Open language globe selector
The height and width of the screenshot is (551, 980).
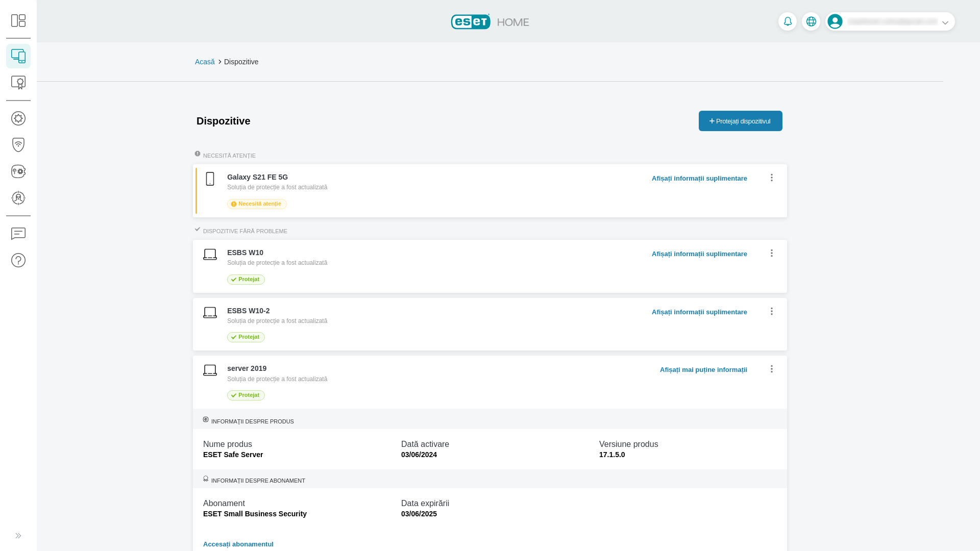tap(811, 21)
